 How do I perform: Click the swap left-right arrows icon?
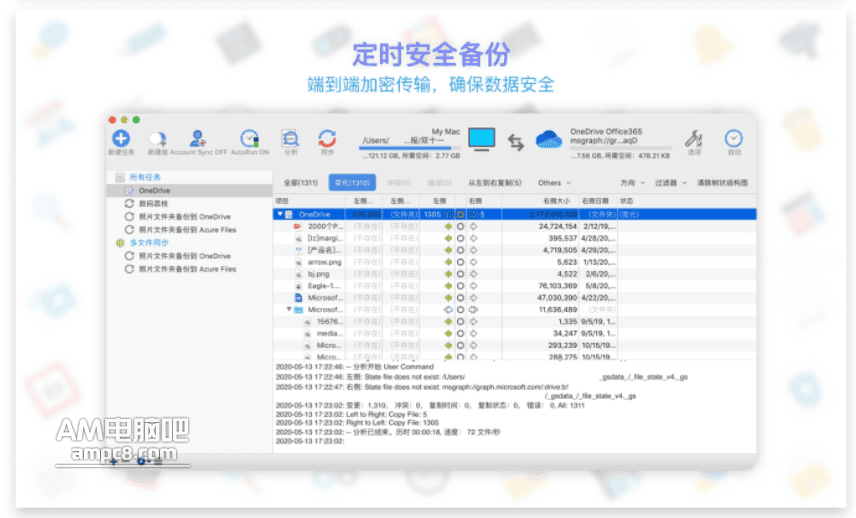click(x=515, y=142)
